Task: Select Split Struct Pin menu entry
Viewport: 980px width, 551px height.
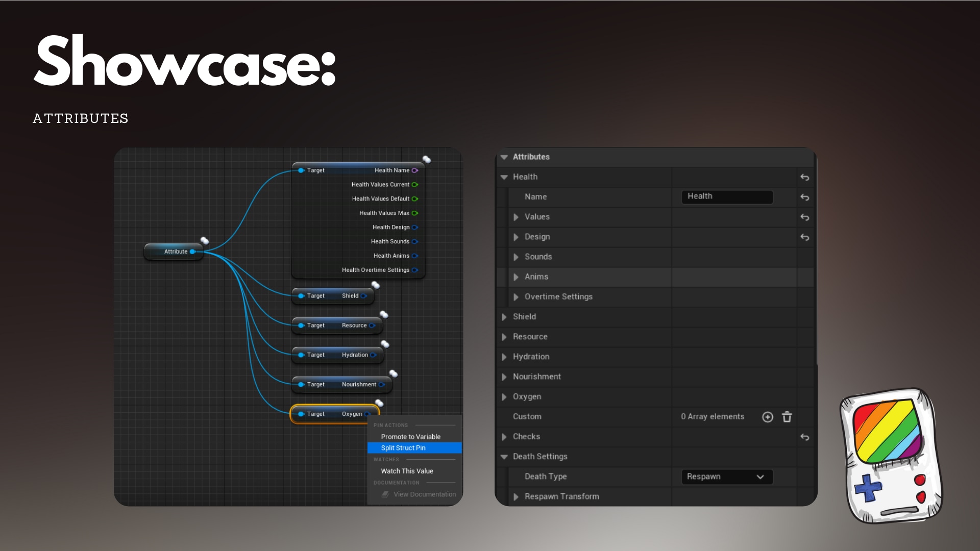Action: (403, 448)
